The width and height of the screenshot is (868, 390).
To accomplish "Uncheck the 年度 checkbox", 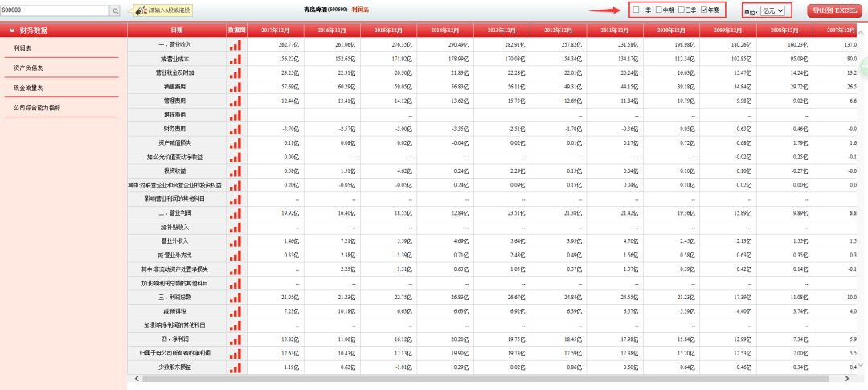I will coord(704,10).
